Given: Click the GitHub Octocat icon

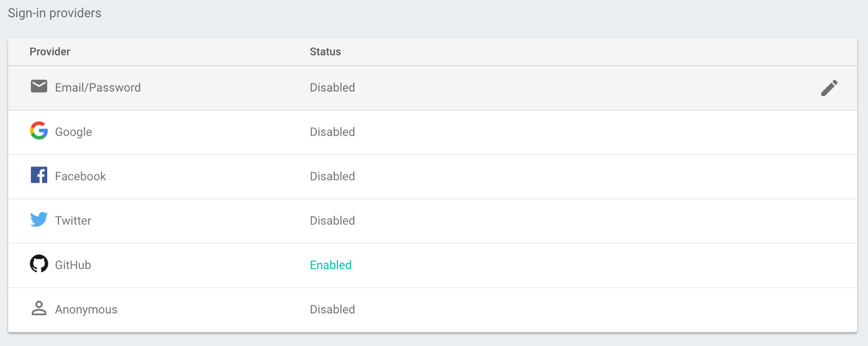Looking at the screenshot, I should 39,264.
